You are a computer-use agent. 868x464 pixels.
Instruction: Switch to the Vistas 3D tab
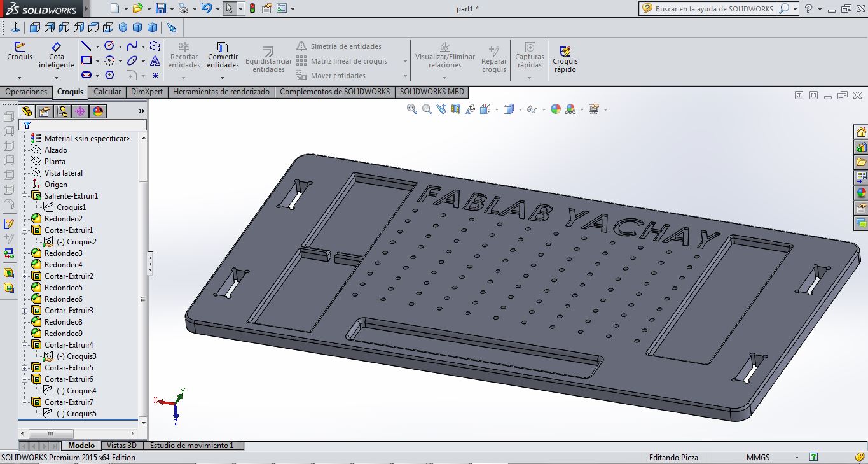point(121,446)
